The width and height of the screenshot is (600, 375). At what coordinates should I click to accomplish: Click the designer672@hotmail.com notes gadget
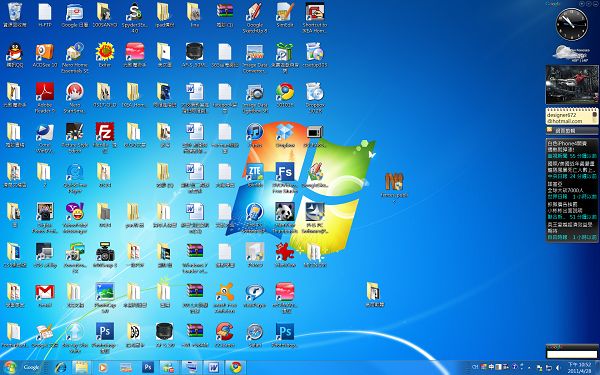(572, 116)
